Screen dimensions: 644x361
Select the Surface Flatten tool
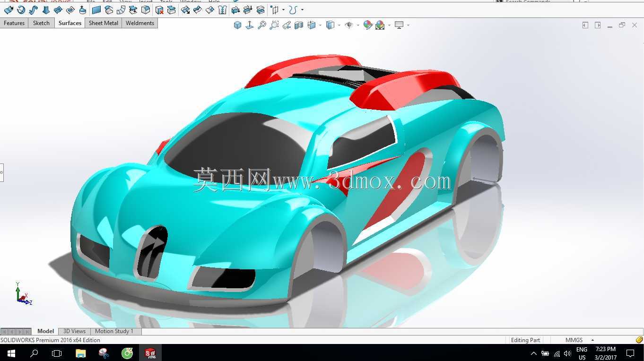click(x=133, y=10)
